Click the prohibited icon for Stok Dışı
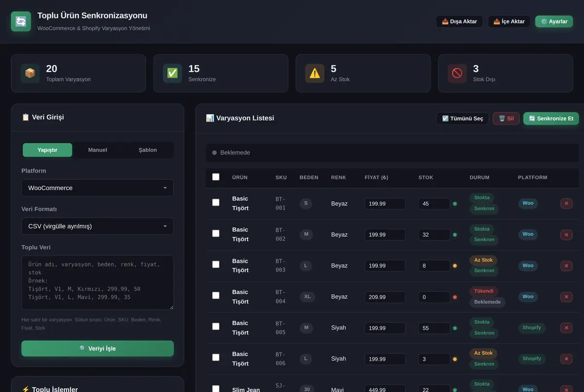 (457, 73)
